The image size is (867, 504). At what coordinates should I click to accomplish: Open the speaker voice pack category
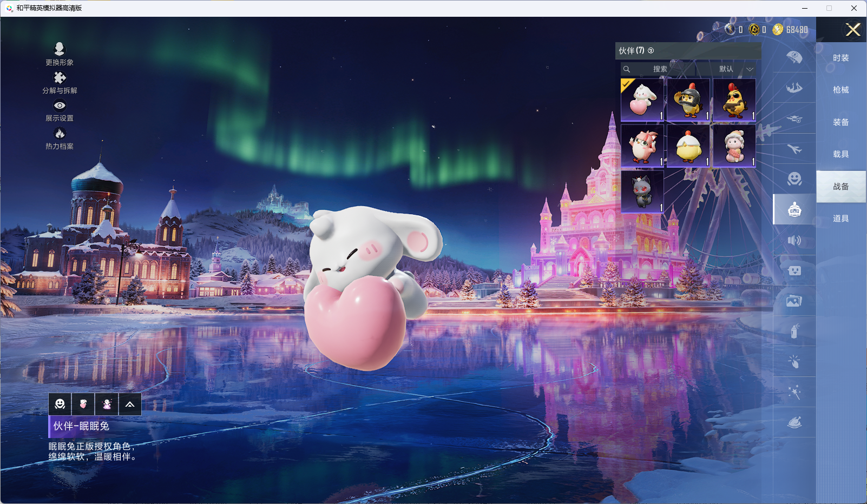794,240
